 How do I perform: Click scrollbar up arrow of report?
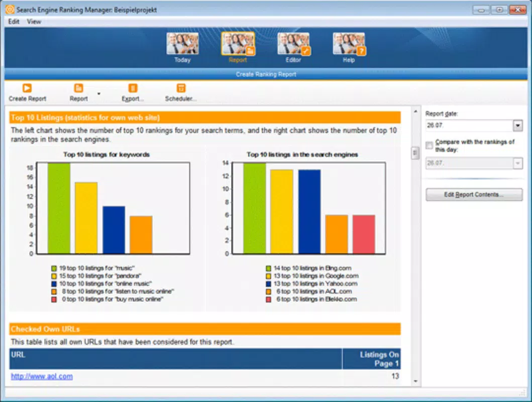tap(415, 111)
